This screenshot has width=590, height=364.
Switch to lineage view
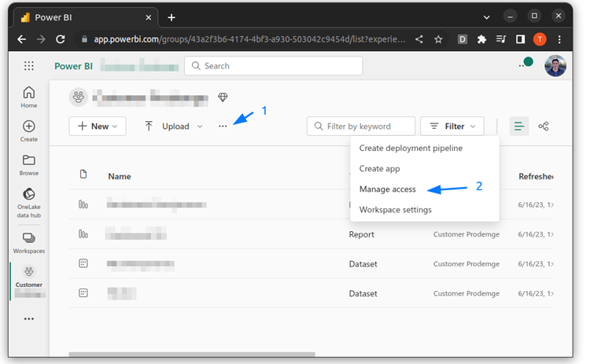click(x=544, y=127)
